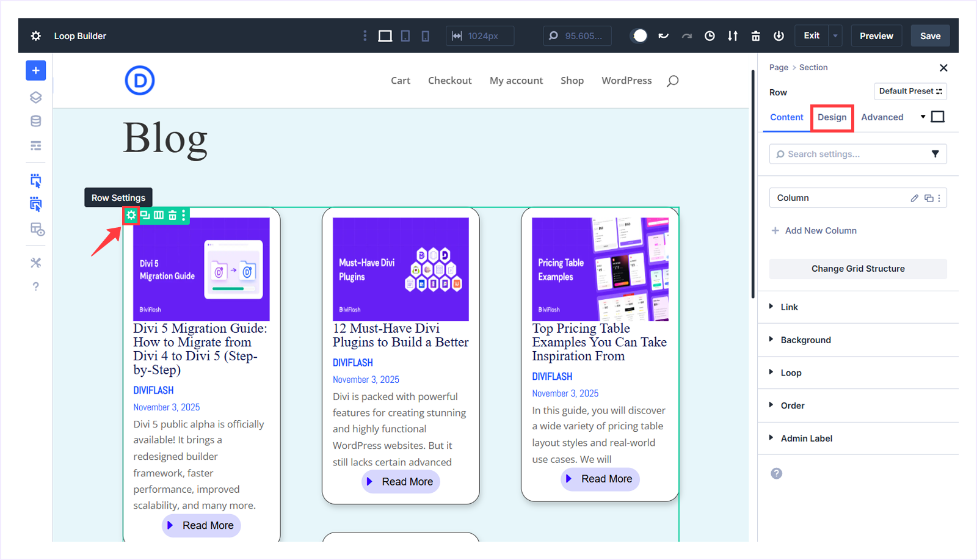Switch to the Advanced tab
977x560 pixels.
pyautogui.click(x=882, y=117)
